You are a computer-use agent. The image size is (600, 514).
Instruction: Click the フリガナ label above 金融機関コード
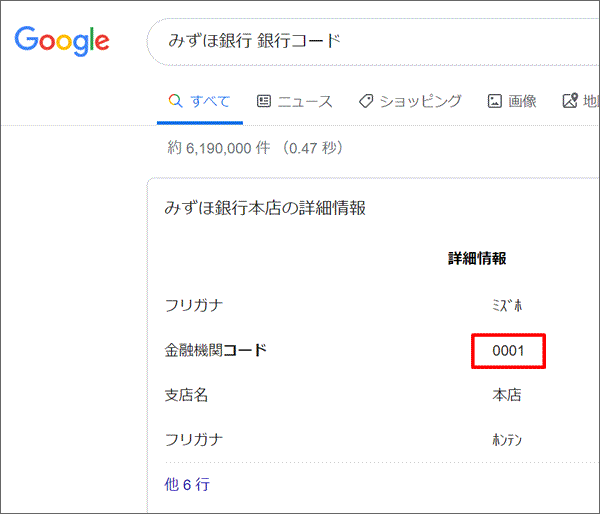194,305
